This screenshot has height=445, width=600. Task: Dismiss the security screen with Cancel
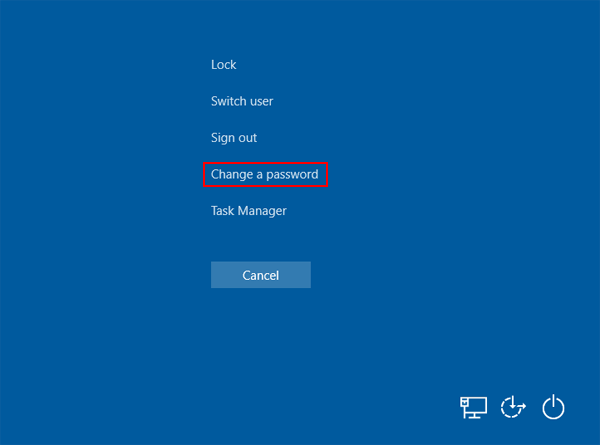pyautogui.click(x=260, y=275)
